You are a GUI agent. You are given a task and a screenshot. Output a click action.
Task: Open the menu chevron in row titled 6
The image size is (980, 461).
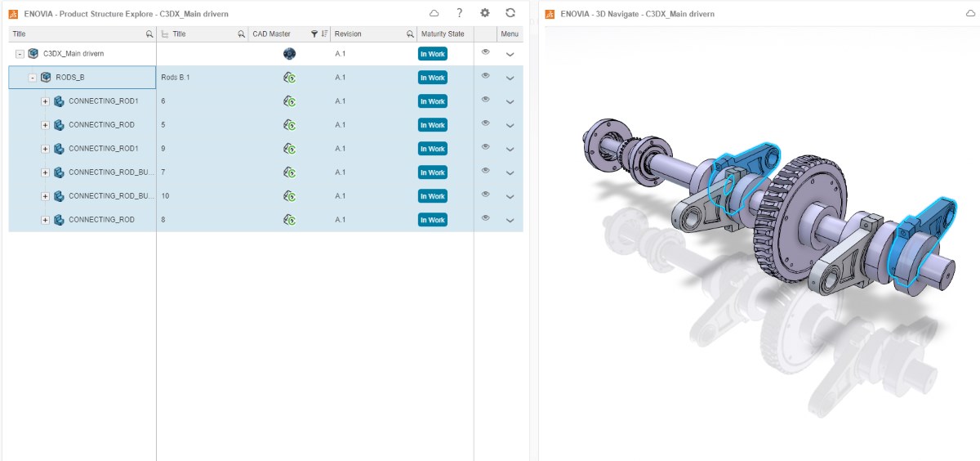point(510,102)
